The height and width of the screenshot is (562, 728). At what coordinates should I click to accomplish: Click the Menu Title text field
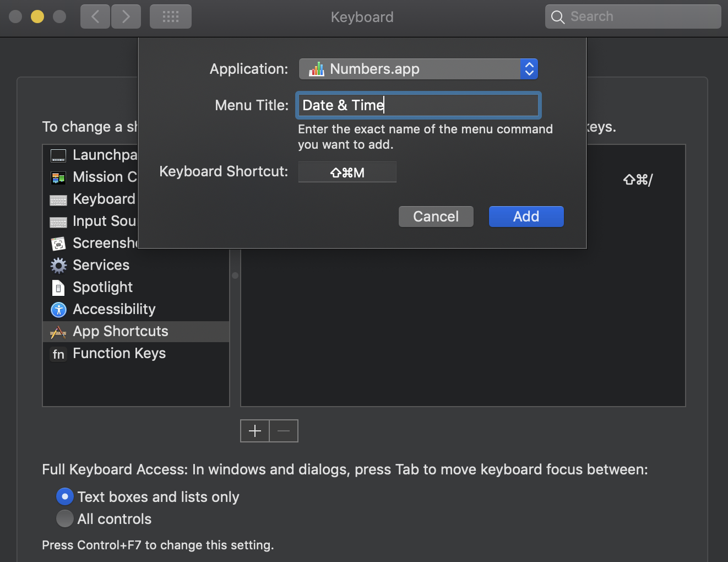[x=418, y=105]
